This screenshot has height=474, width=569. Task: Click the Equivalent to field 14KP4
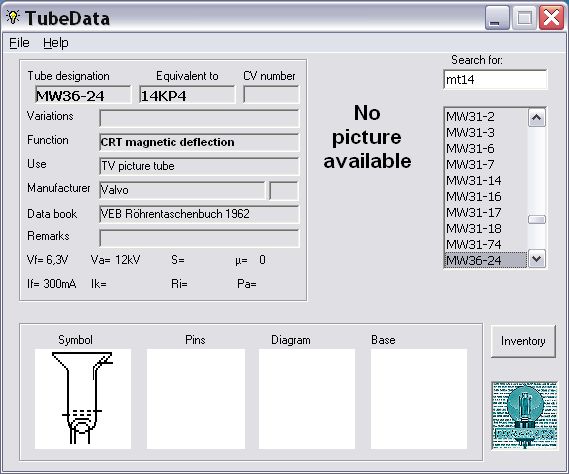click(x=187, y=95)
